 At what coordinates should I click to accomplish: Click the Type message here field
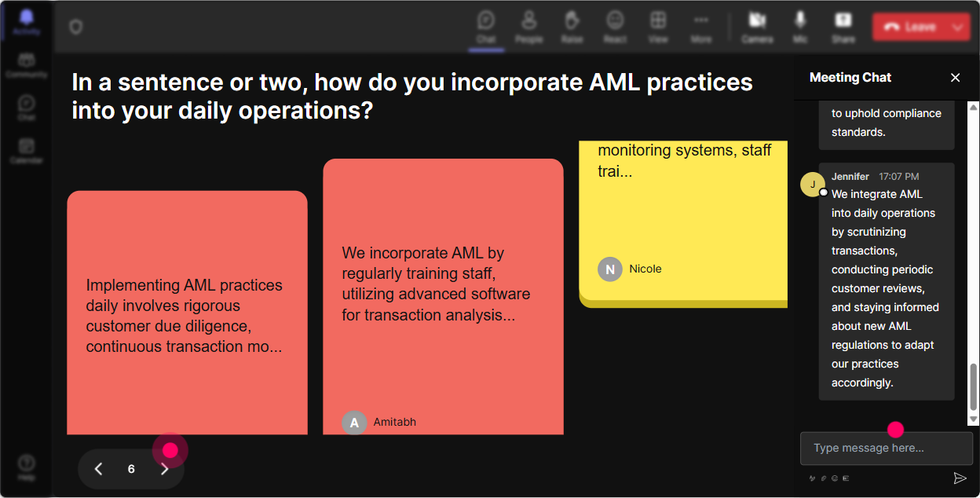pos(887,448)
